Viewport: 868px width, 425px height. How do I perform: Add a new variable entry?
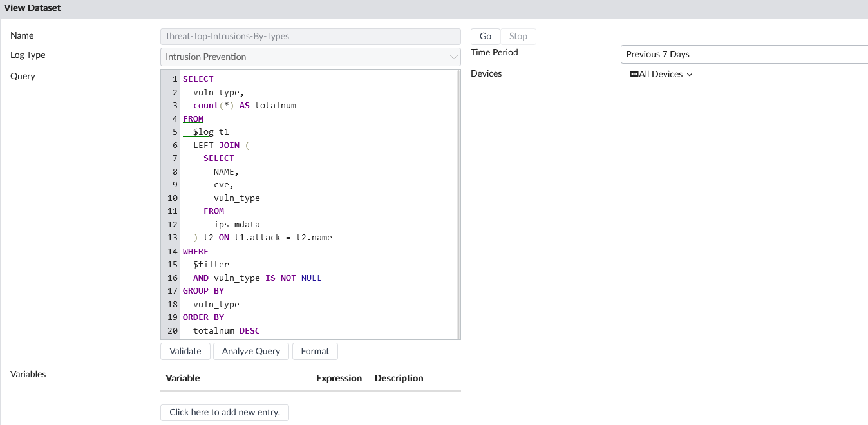[224, 412]
